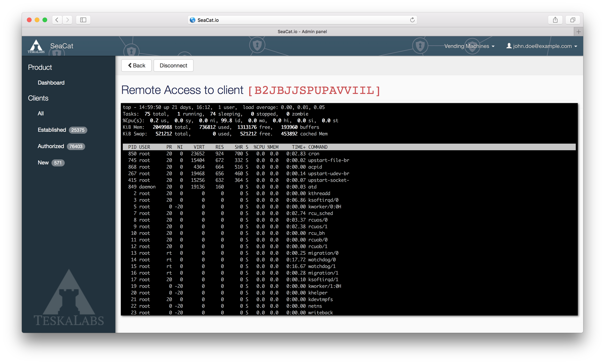
Task: Click the KiB Mem total value 2049988
Action: point(162,127)
